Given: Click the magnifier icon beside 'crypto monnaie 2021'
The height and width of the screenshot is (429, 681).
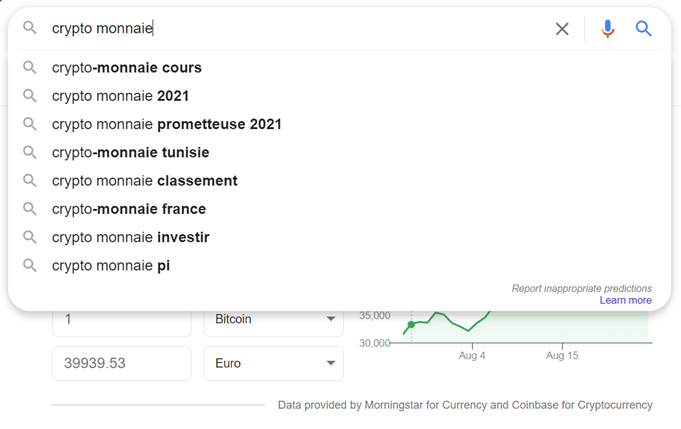Looking at the screenshot, I should point(30,96).
